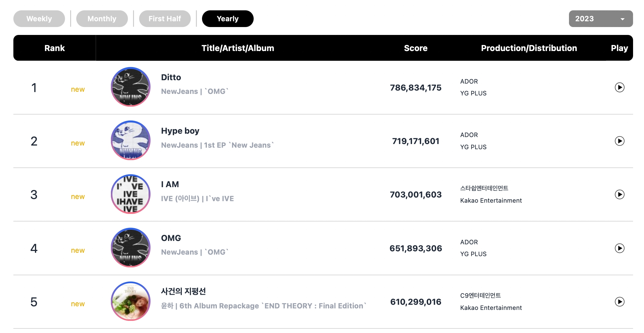This screenshot has width=644, height=333.
Task: Open the 2023 year dropdown
Action: [x=601, y=19]
